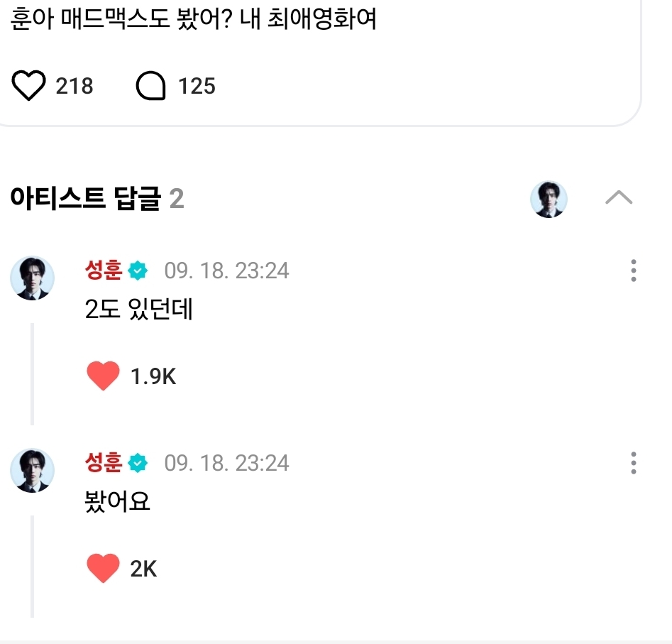Tap the "2도 있던데" reply text

[138, 310]
